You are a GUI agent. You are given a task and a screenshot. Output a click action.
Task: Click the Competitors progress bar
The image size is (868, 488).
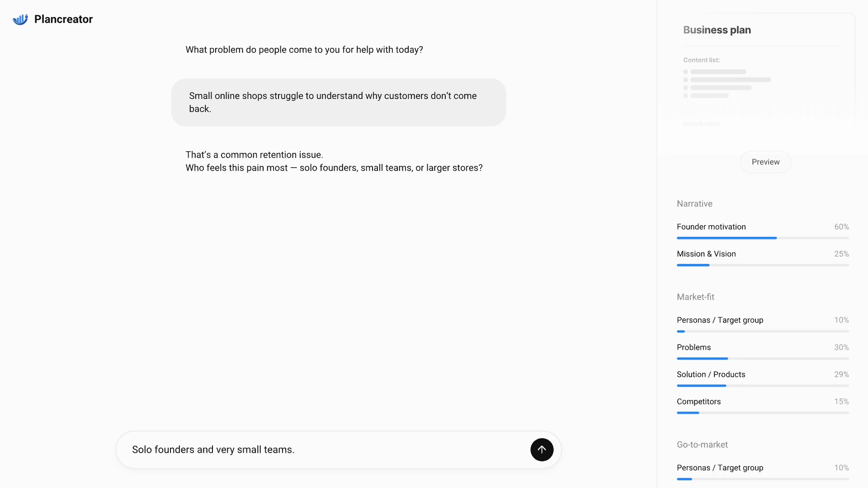763,413
